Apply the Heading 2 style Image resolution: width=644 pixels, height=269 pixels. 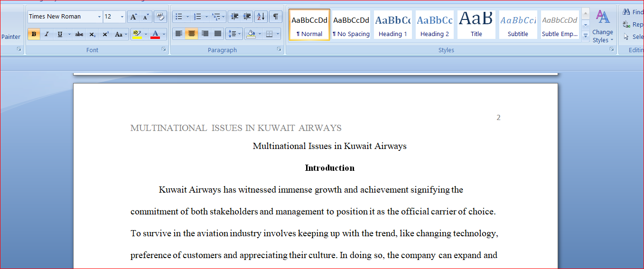point(435,25)
